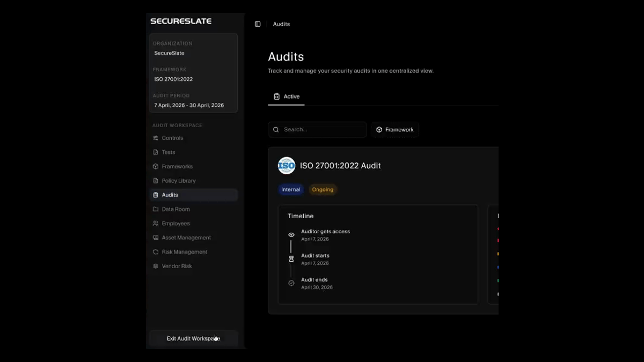The image size is (644, 362).
Task: Click the Audit starts timeline entry
Action: coord(315,259)
